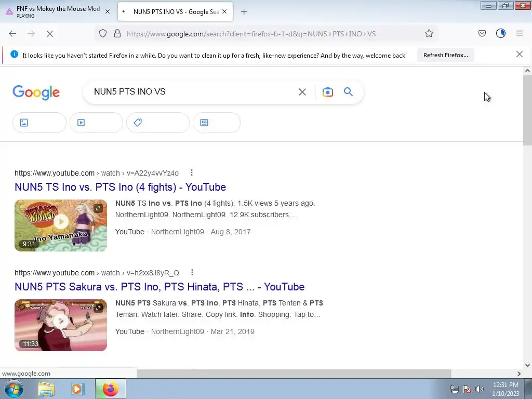Open Windows Explorer from the taskbar
The image size is (532, 399).
[x=46, y=389]
